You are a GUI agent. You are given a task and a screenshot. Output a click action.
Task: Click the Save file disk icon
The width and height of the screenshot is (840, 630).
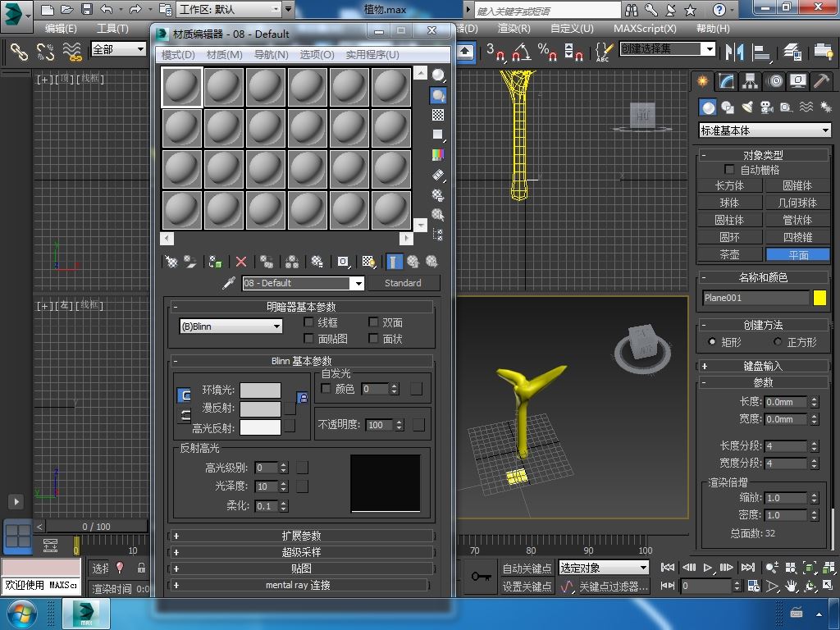(x=87, y=9)
